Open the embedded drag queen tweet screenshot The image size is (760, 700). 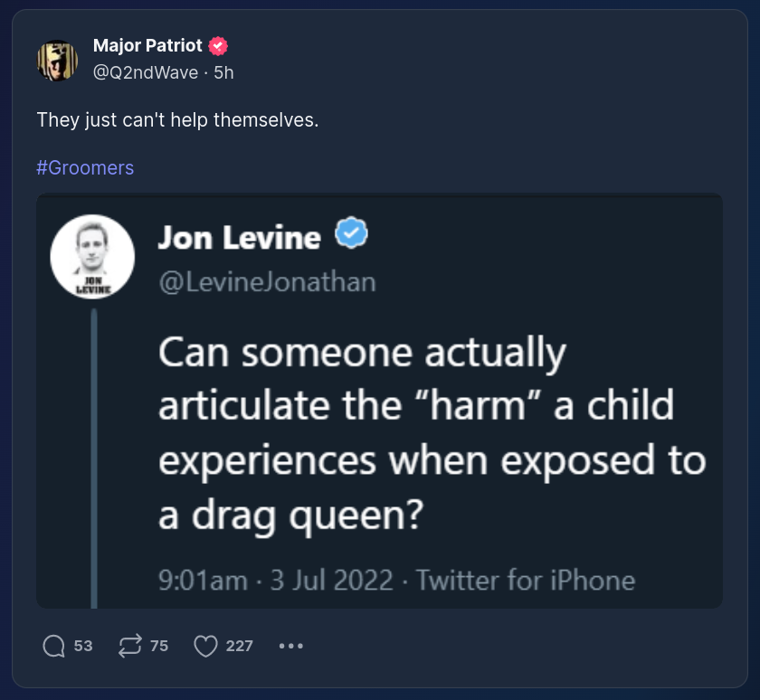(x=380, y=425)
